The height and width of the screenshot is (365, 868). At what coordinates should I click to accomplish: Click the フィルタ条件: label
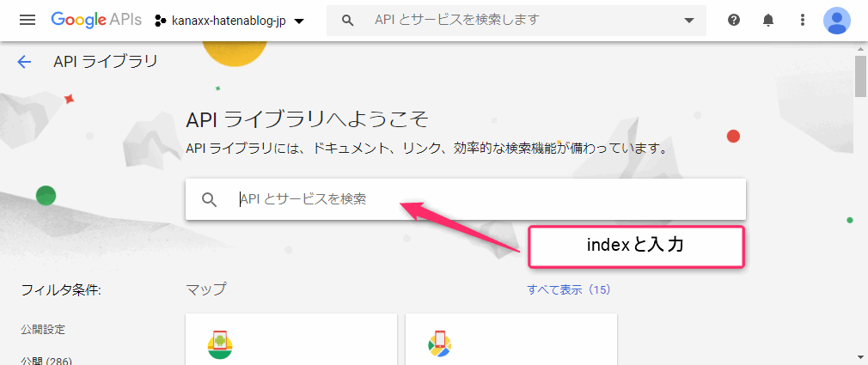tap(61, 289)
